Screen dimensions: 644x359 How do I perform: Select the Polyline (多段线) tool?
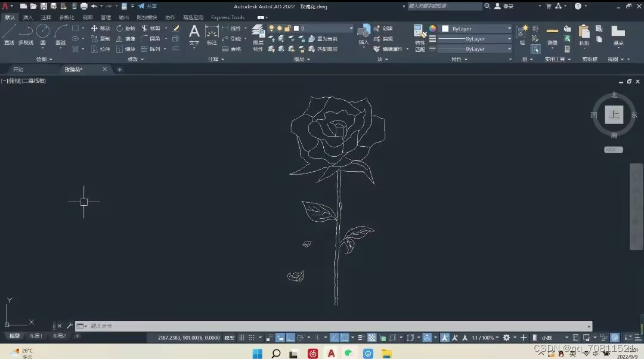click(x=26, y=35)
